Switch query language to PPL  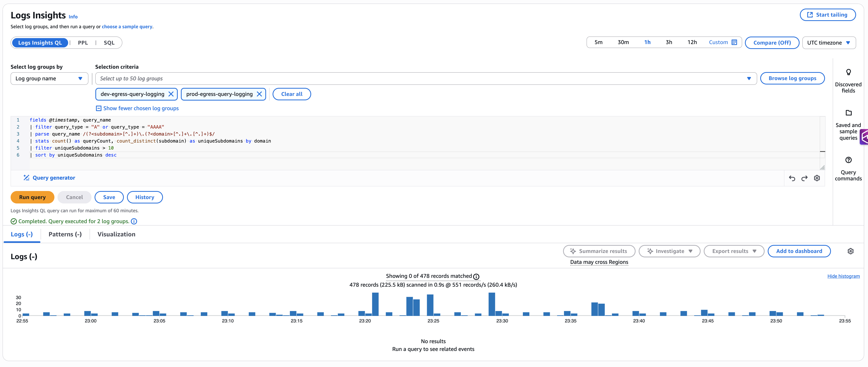[83, 43]
